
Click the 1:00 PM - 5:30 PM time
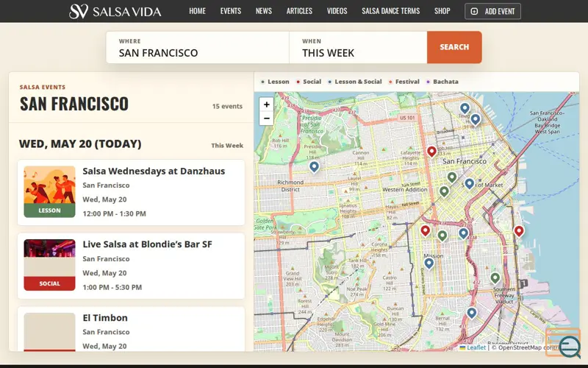pos(112,288)
